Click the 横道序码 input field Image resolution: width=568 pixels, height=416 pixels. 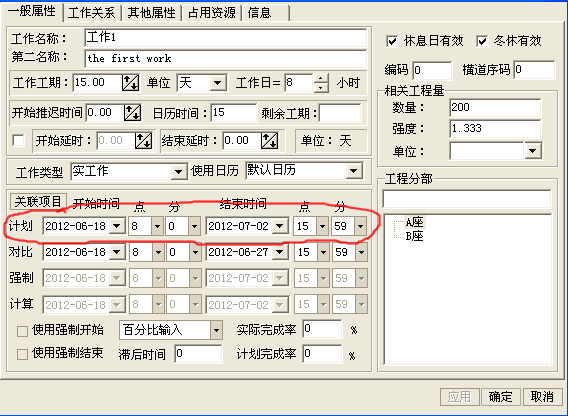534,70
